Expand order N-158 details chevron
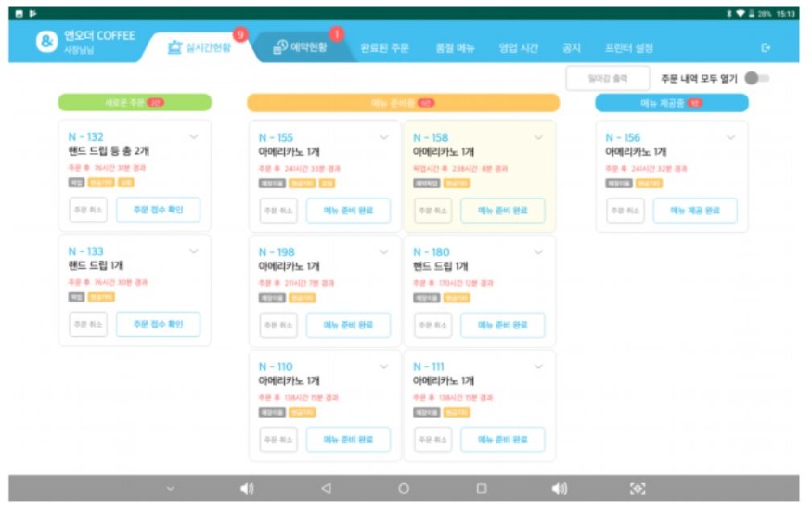 [x=538, y=137]
